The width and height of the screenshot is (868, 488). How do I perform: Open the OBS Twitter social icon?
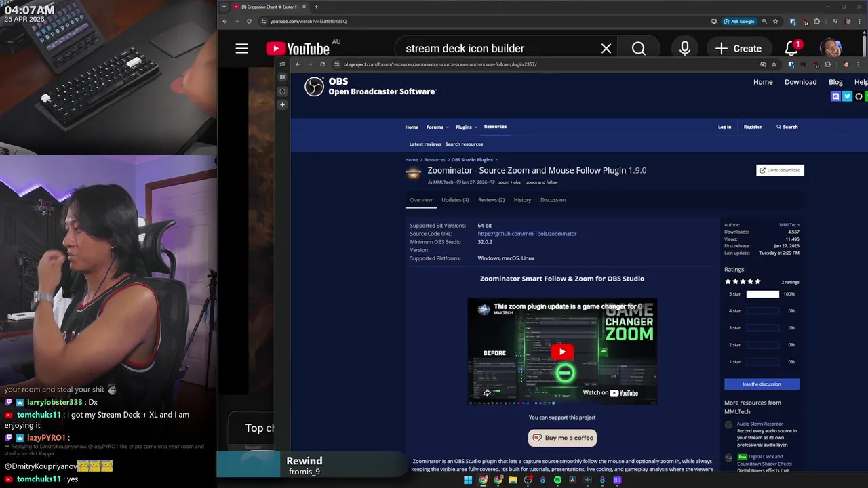[847, 96]
